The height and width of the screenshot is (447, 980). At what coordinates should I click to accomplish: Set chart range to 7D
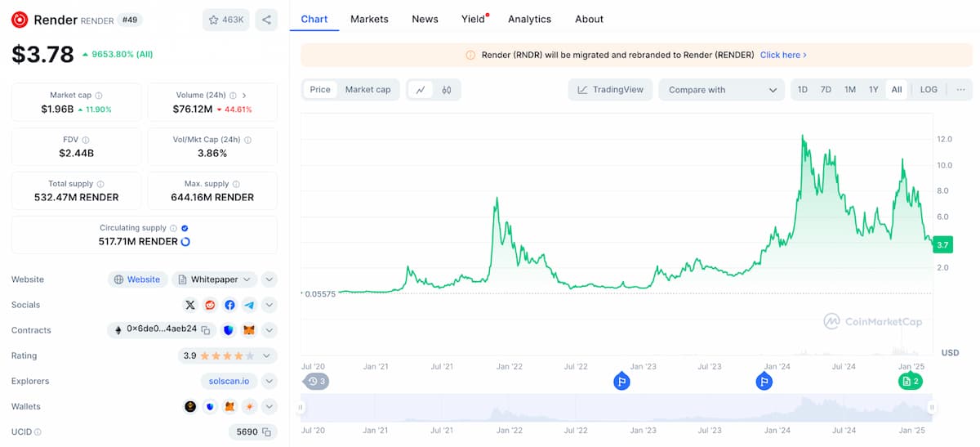pyautogui.click(x=826, y=90)
